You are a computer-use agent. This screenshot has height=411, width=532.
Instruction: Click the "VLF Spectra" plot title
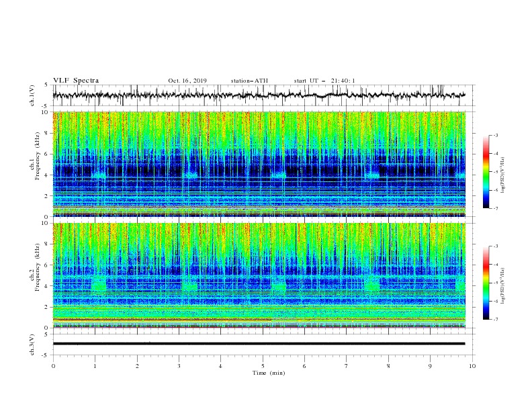[x=76, y=81]
